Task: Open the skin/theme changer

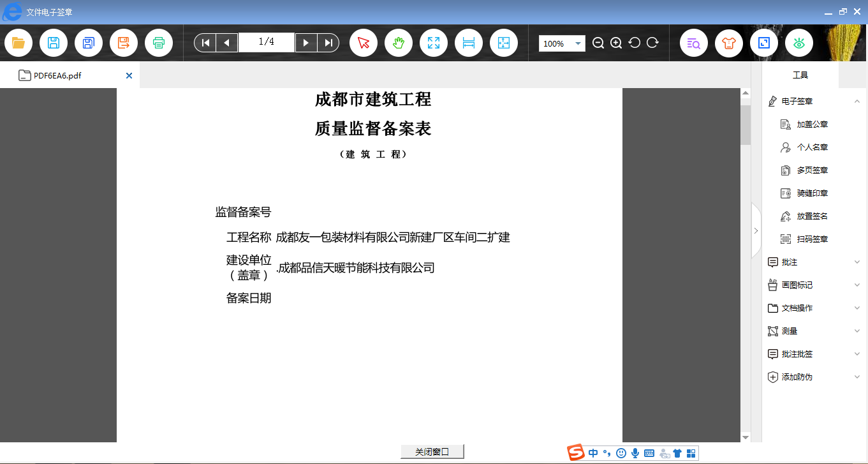Action: pyautogui.click(x=728, y=43)
